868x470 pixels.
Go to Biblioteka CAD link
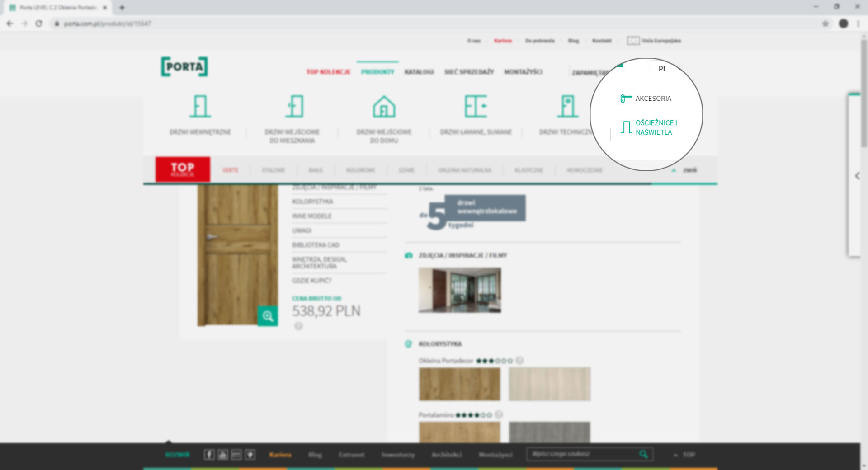(316, 245)
